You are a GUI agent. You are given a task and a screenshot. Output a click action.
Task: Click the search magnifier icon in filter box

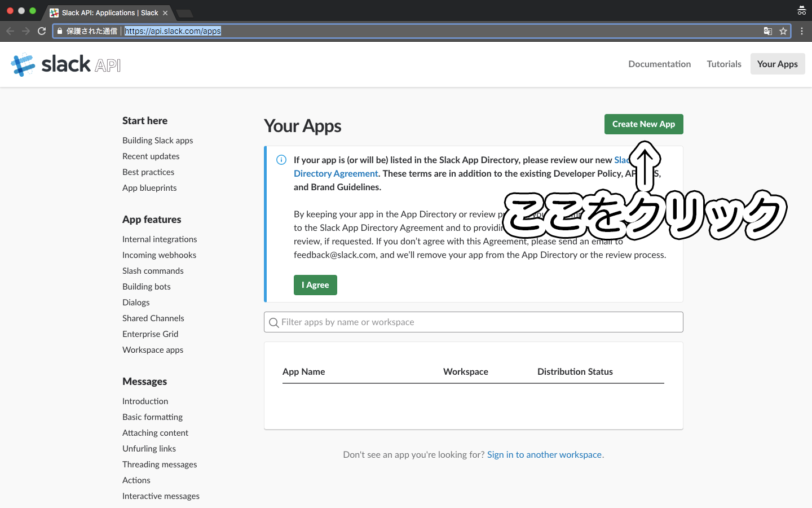point(274,322)
